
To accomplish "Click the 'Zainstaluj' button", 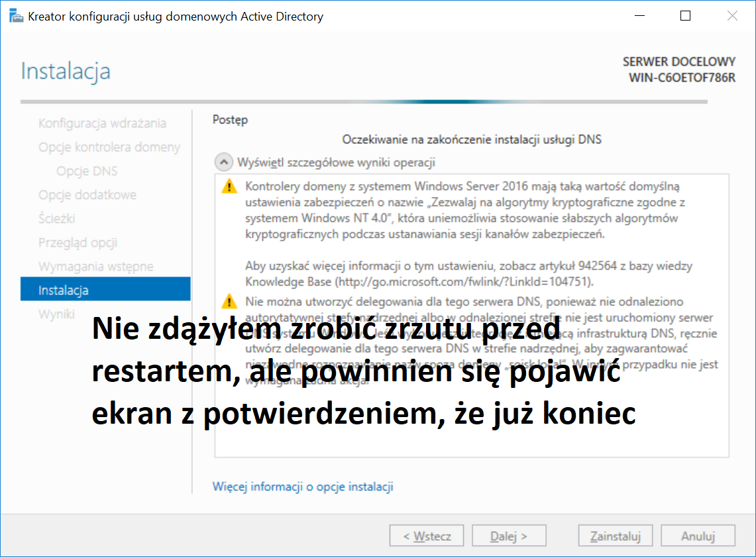I will 616,536.
